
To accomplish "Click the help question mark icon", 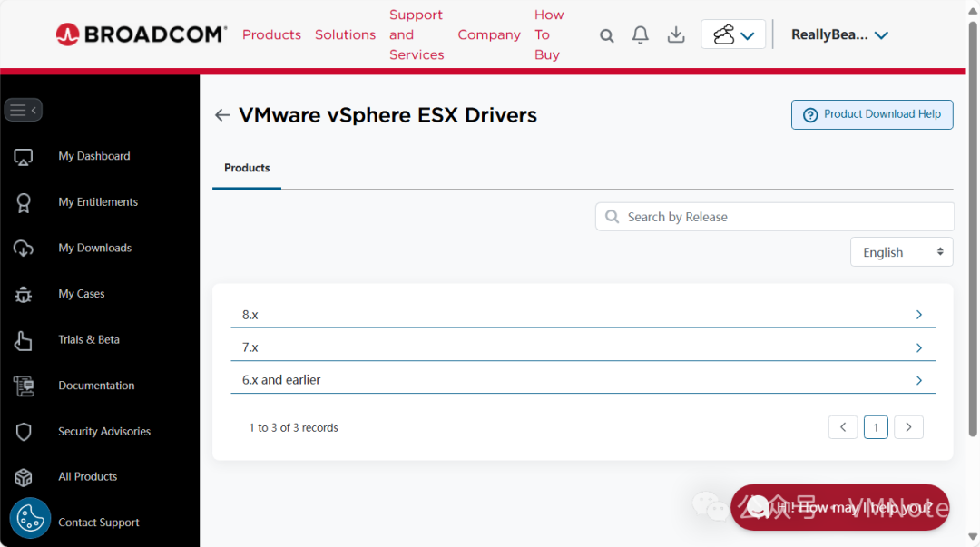I will (810, 115).
